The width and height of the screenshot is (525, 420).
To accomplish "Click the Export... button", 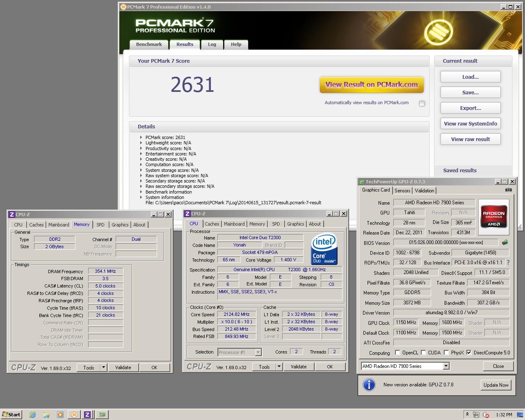I will (470, 108).
